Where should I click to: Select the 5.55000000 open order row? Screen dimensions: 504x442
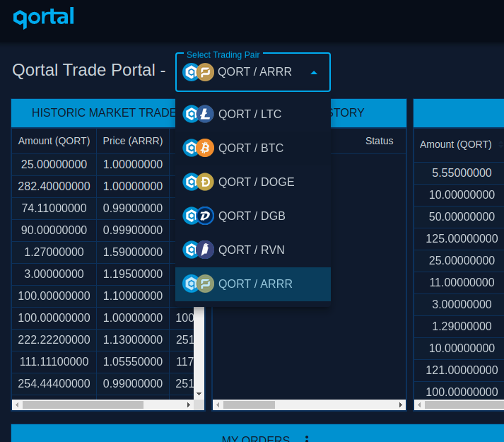[459, 173]
